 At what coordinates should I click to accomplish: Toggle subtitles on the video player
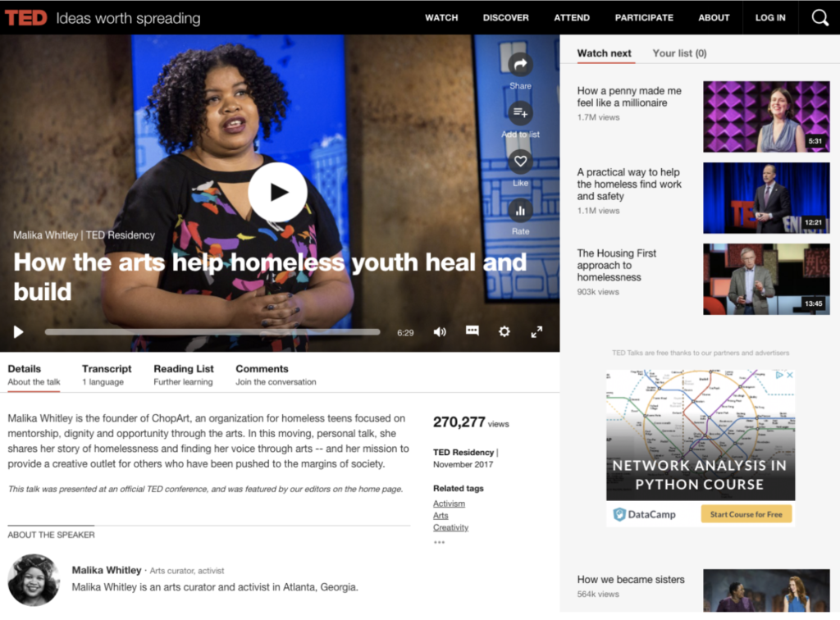coord(472,331)
